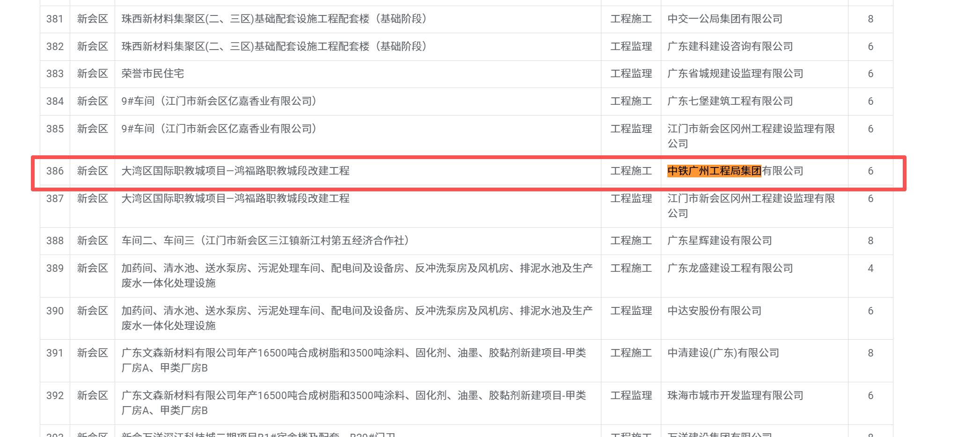The width and height of the screenshot is (980, 437).
Task: Click row number 381
Action: tap(55, 19)
